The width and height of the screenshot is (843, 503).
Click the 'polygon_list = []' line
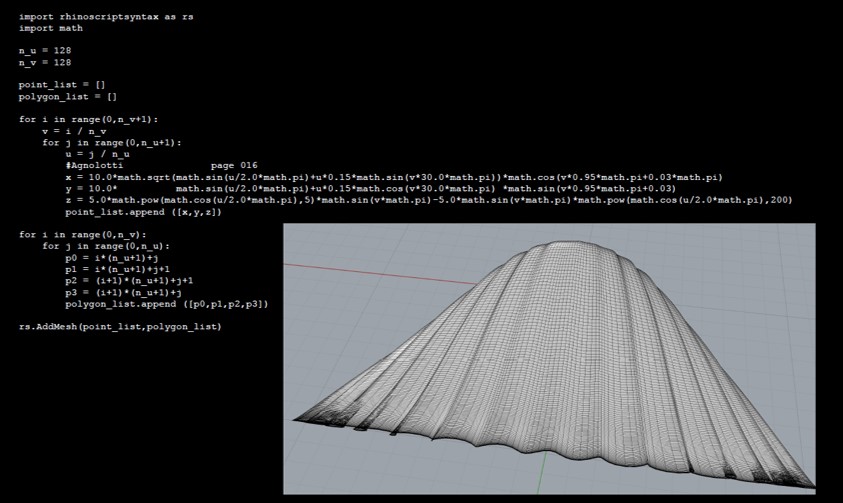pyautogui.click(x=68, y=97)
